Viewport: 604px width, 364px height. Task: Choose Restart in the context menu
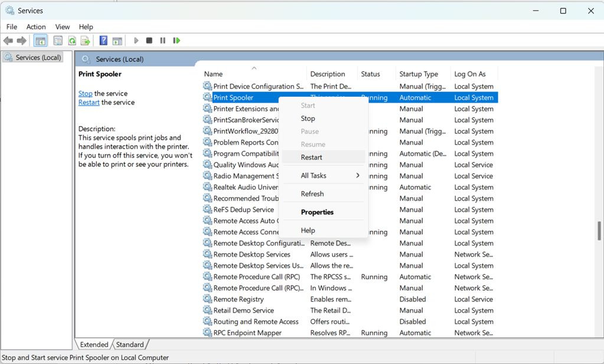(324, 157)
